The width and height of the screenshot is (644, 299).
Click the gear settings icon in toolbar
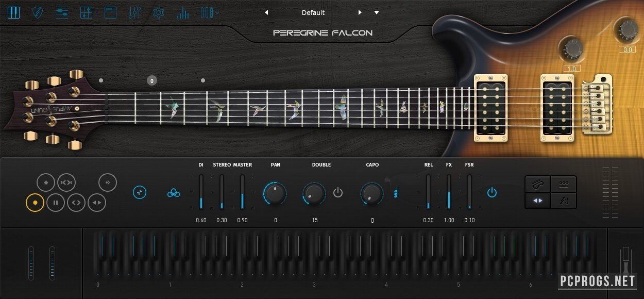tap(159, 12)
